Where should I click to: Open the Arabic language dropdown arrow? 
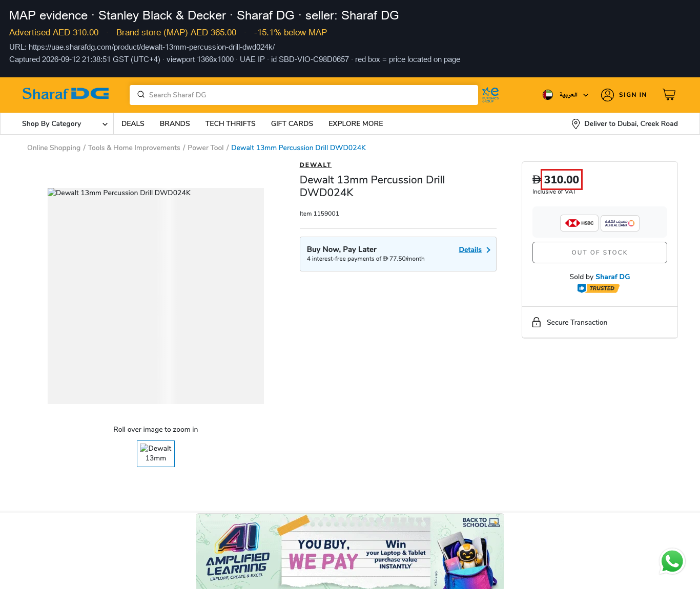point(586,95)
